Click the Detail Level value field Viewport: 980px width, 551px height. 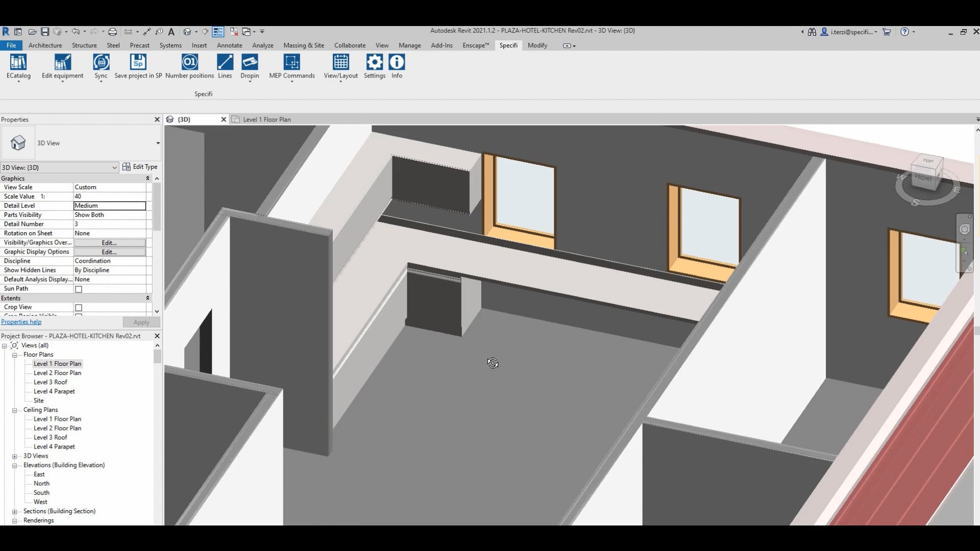[110, 206]
